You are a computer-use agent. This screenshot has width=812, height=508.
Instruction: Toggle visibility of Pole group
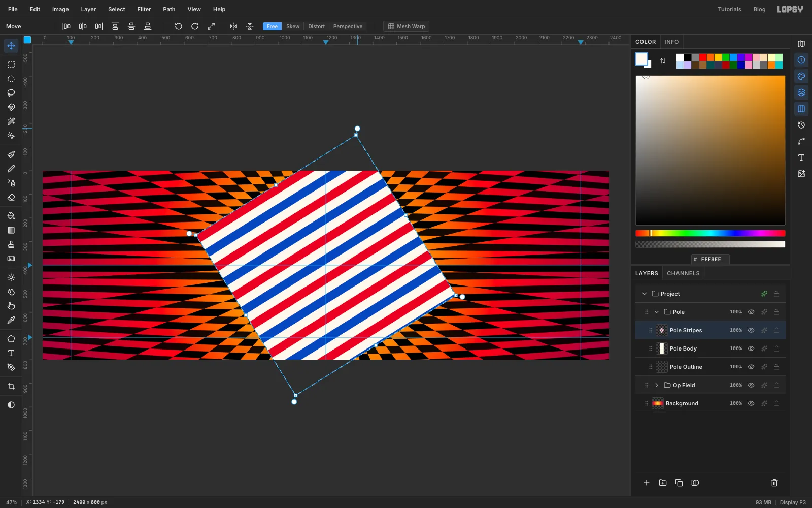tap(751, 312)
